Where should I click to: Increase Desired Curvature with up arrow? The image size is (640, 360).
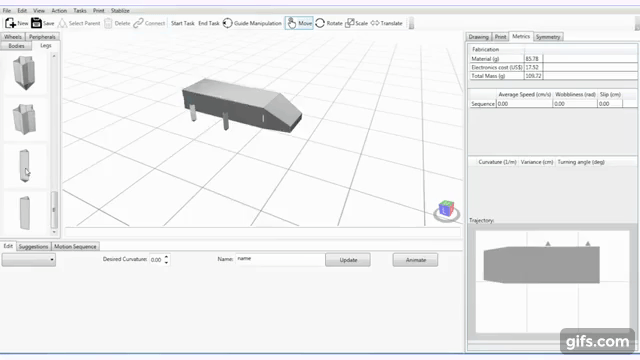(166, 257)
